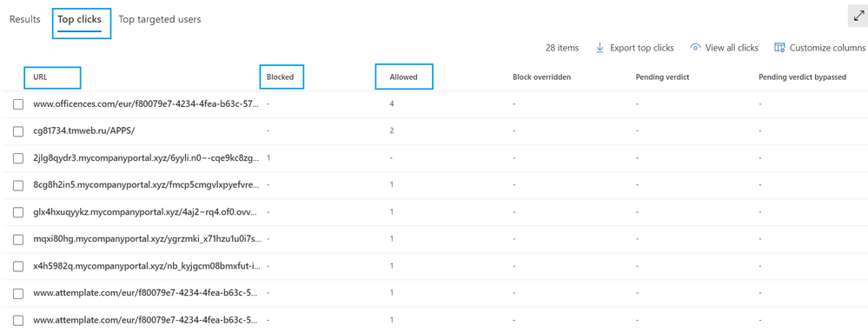Switch to the Results tab
Image resolution: width=868 pixels, height=333 pixels.
coord(25,19)
